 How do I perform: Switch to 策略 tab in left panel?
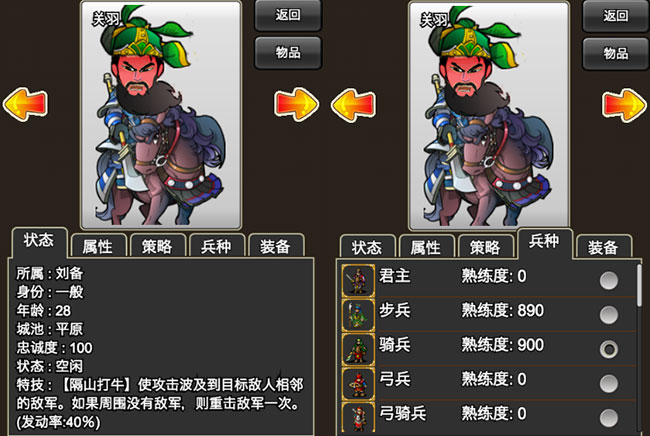pos(157,246)
